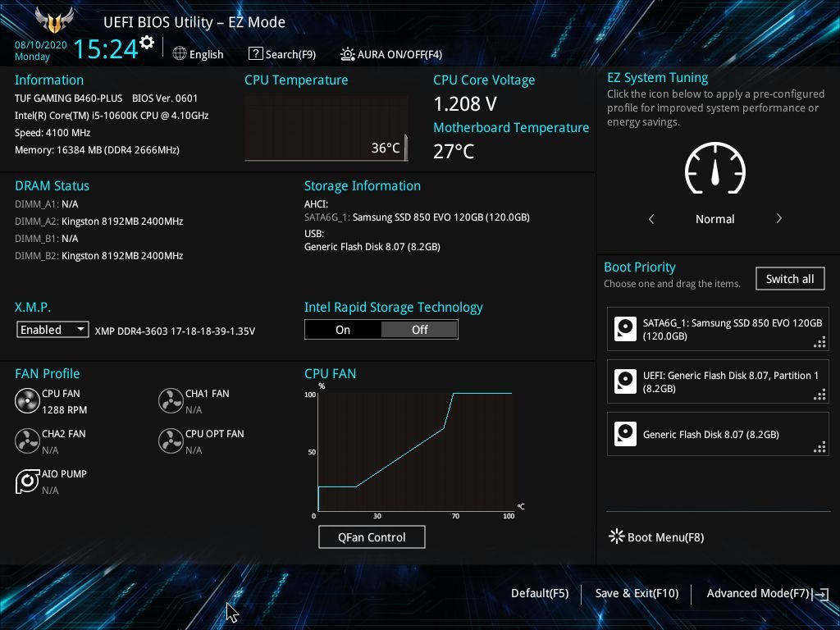Image resolution: width=840 pixels, height=630 pixels.
Task: Click the XMP DDR4-3603 profile text
Action: click(175, 331)
